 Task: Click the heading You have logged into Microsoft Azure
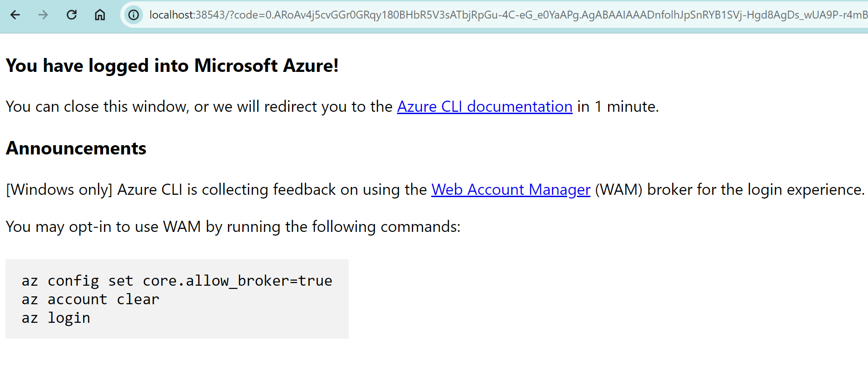tap(172, 65)
